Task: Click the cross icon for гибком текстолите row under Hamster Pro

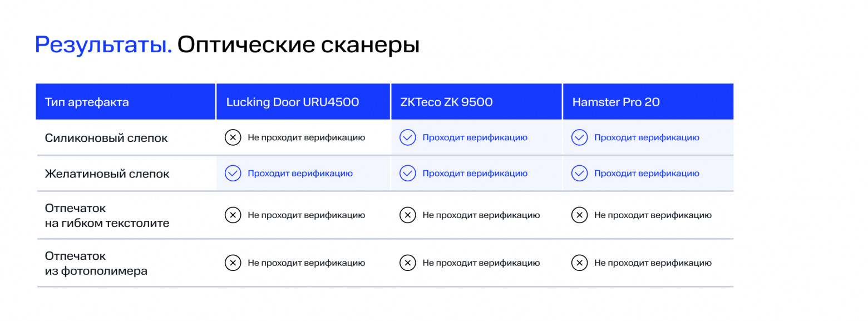Action: (580, 215)
